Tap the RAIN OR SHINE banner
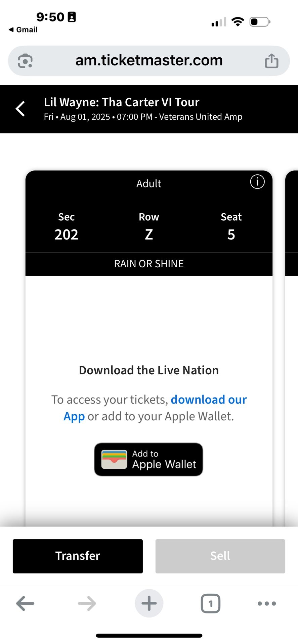Image resolution: width=298 pixels, height=644 pixels. tap(148, 264)
